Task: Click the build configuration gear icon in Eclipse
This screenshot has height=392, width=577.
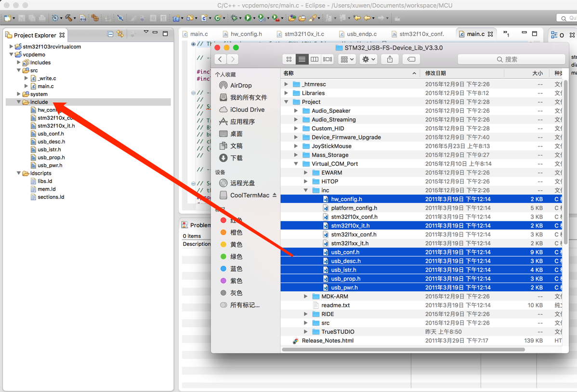Action: [55, 18]
